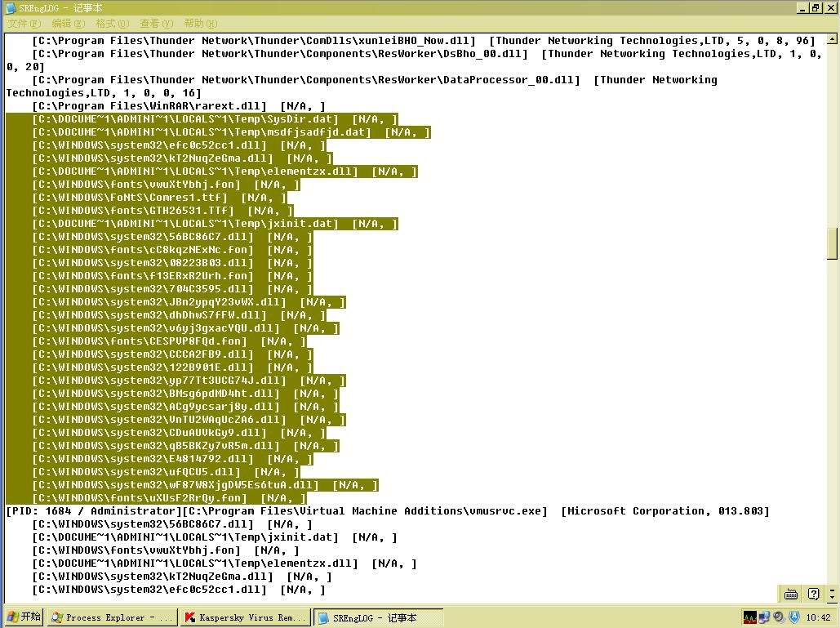Click the CDuAUVkGy9.dll line
The height and width of the screenshot is (628, 840).
click(179, 433)
